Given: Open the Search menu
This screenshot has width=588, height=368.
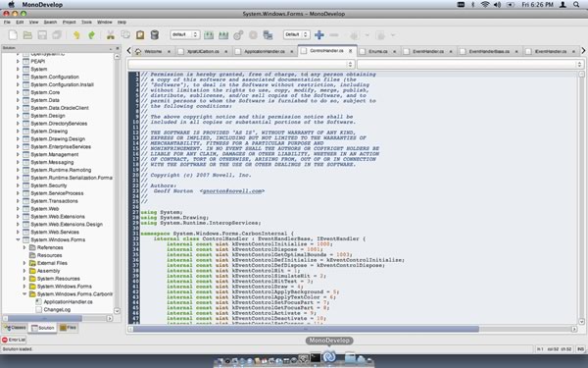Looking at the screenshot, I should (x=50, y=23).
